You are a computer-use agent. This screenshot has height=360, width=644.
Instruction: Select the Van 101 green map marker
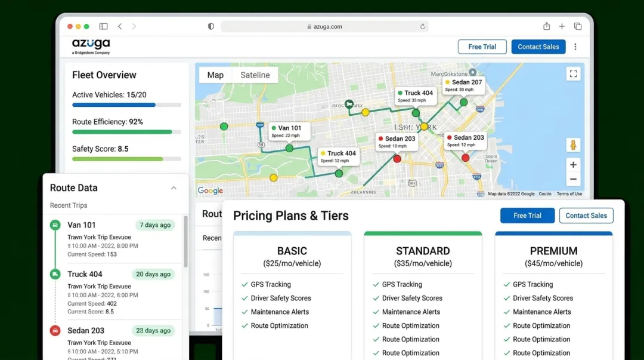(290, 148)
